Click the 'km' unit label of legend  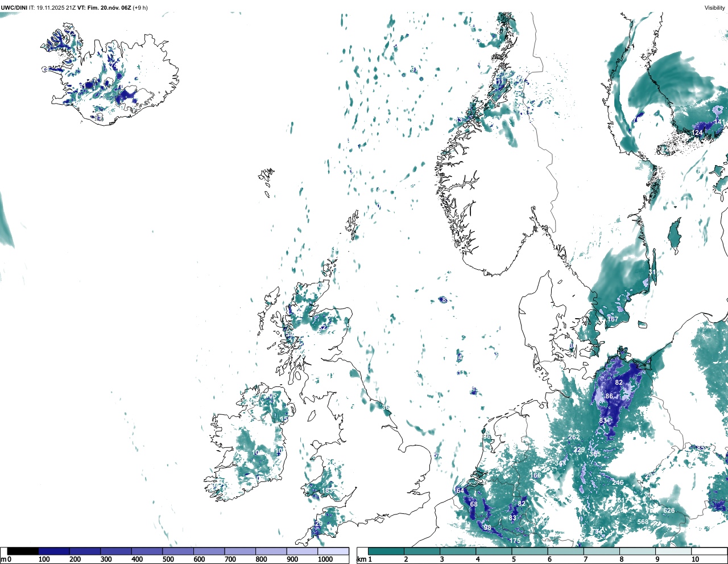click(361, 559)
